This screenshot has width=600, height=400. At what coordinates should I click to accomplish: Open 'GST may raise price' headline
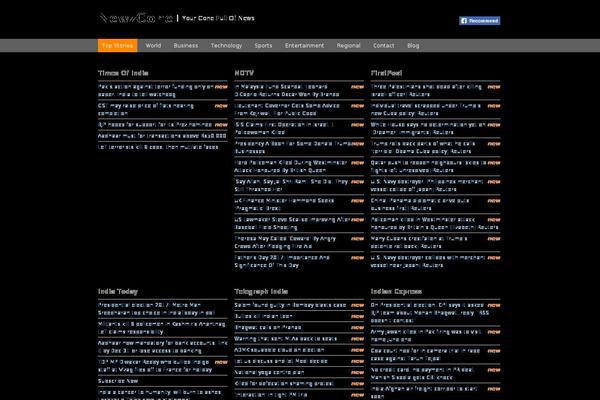146,109
